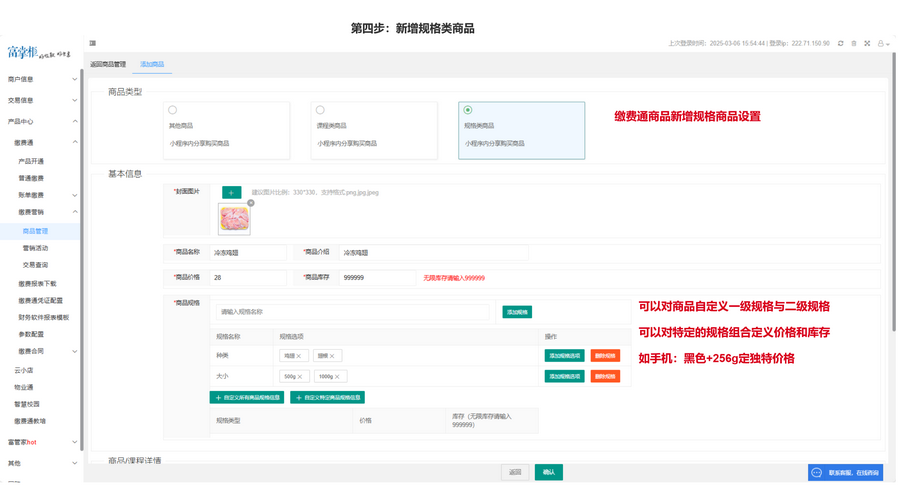Switch to the 添加商品 tab
Image resolution: width=900 pixels, height=489 pixels.
(x=152, y=64)
